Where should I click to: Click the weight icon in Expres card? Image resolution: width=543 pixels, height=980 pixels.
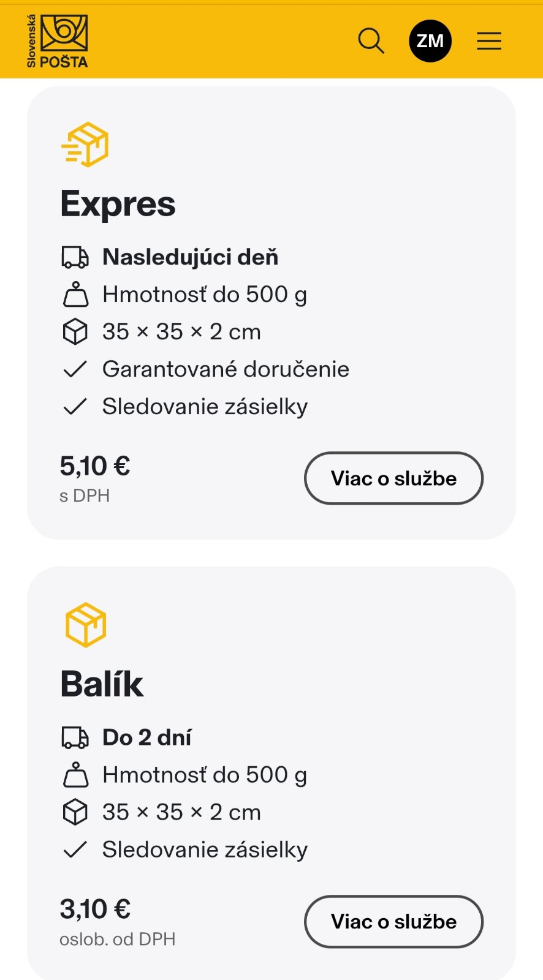point(75,295)
